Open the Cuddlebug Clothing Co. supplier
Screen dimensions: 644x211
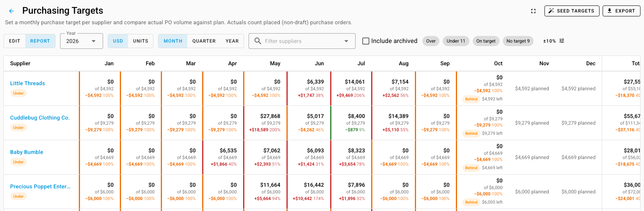point(40,118)
